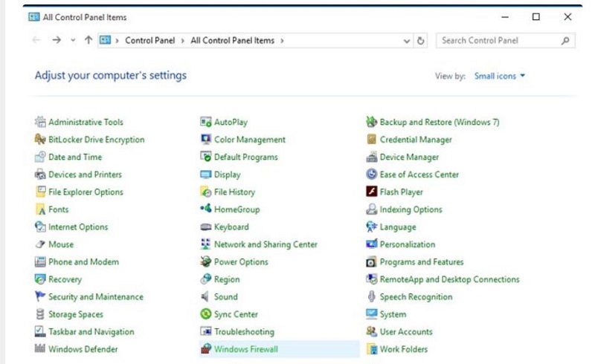Click the HomeGroup icon

(206, 209)
